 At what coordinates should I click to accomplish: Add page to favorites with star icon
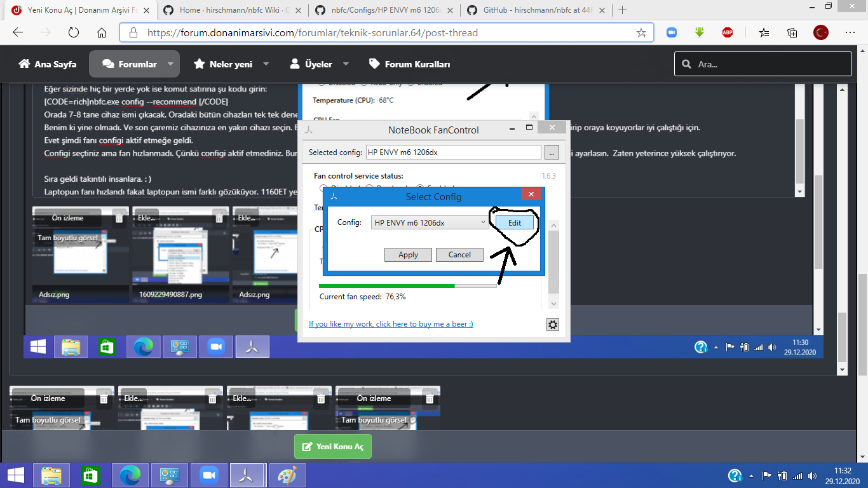tap(641, 32)
